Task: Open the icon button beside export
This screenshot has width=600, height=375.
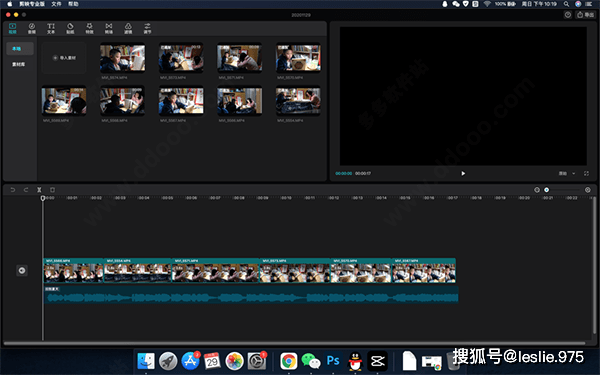Action: [568, 15]
